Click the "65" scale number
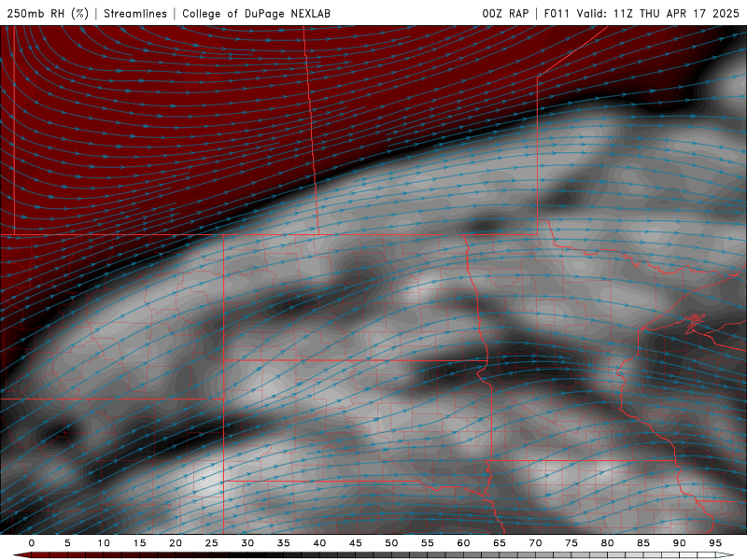 point(500,543)
